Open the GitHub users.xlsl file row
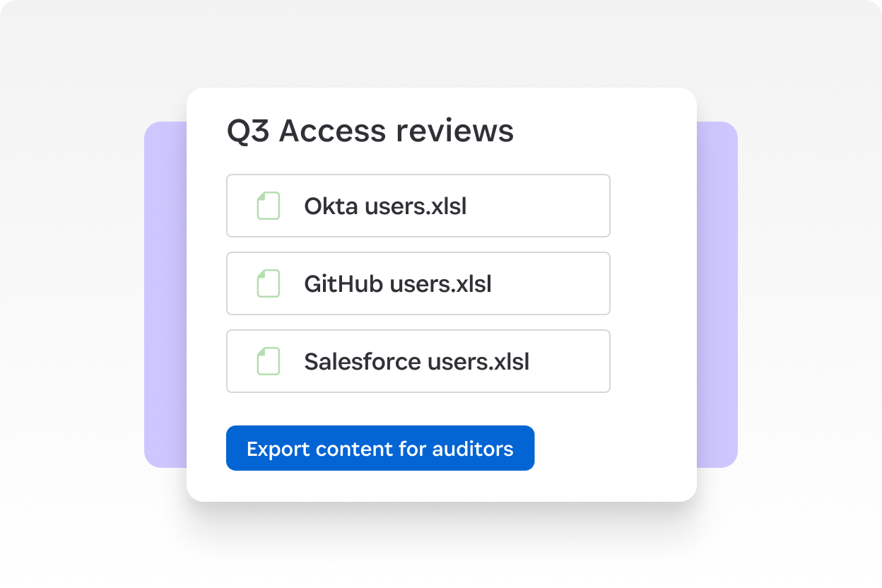This screenshot has height=588, width=882. coord(418,283)
